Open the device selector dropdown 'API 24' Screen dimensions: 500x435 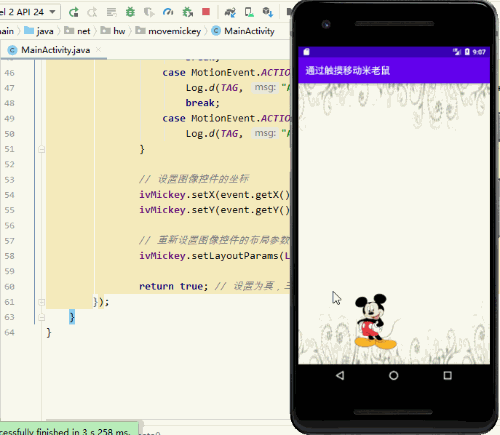coord(29,12)
